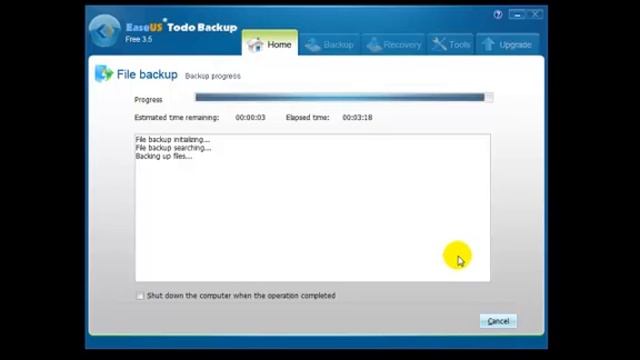This screenshot has width=640, height=360.
Task: Click the File backup arrow icon
Action: coord(104,74)
